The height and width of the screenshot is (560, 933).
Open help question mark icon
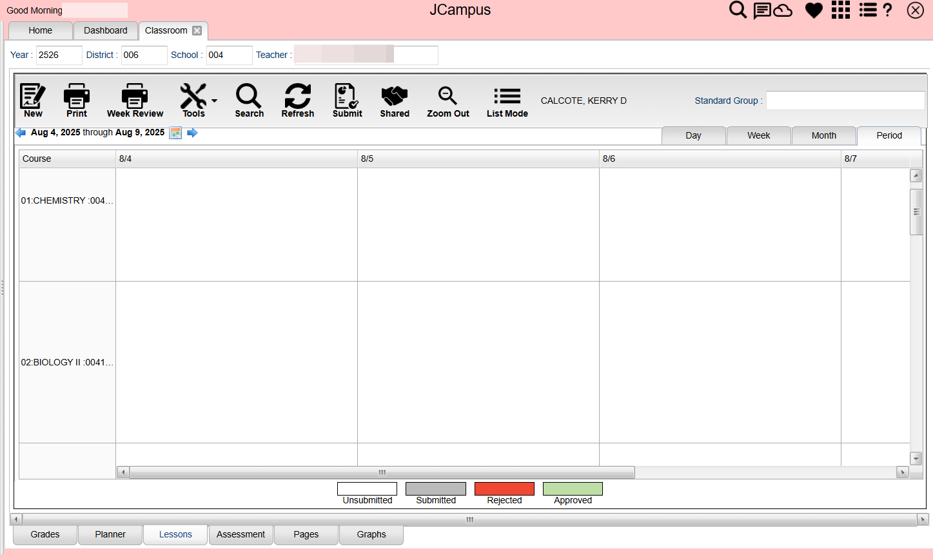[888, 10]
